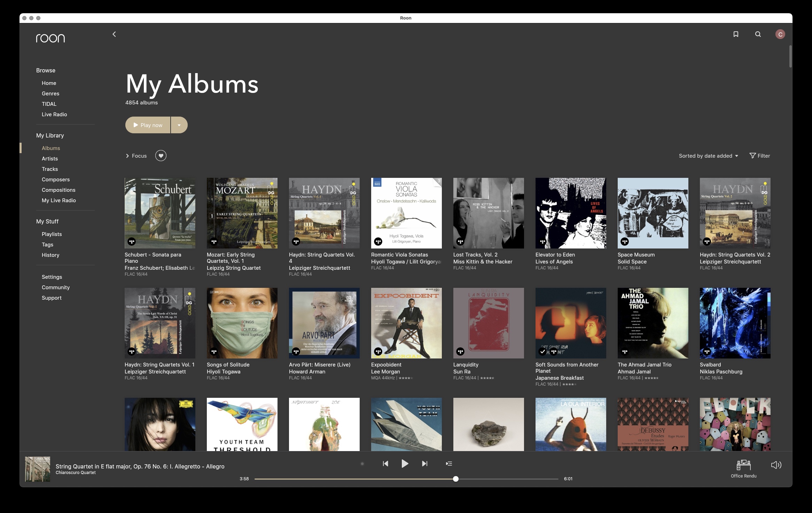Open Playlists under My Stuff

click(52, 234)
